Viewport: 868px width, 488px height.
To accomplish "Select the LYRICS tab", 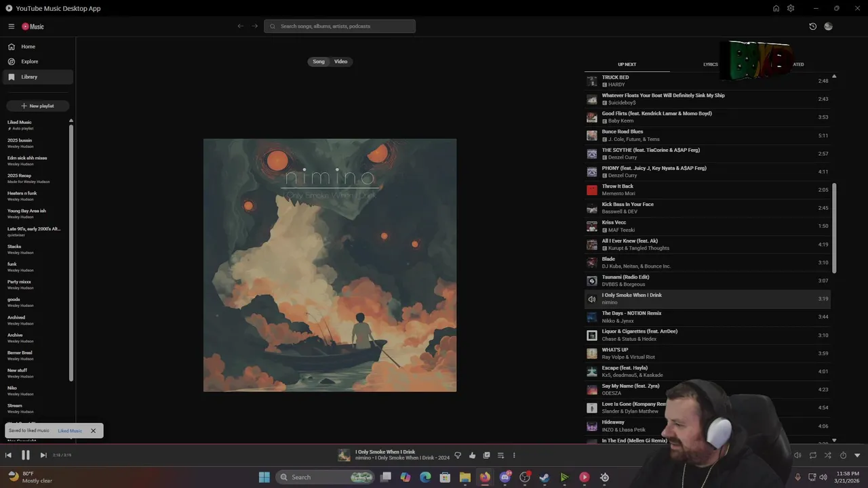I will 710,64.
